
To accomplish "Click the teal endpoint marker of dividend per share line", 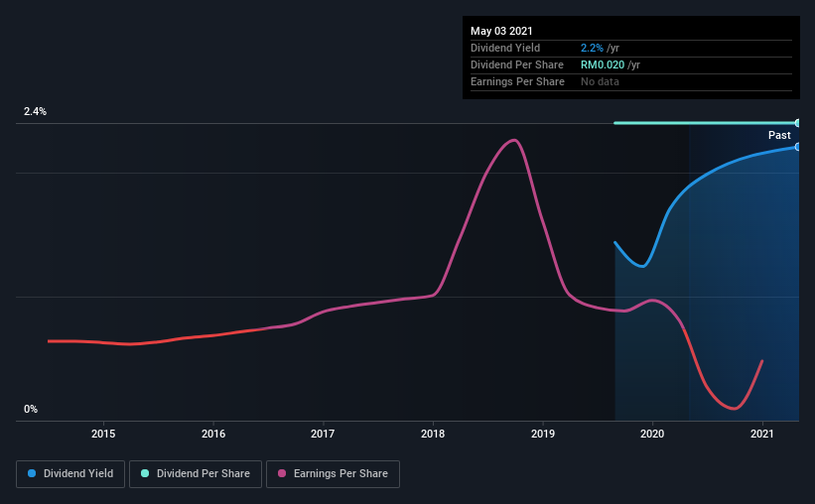I will point(797,123).
